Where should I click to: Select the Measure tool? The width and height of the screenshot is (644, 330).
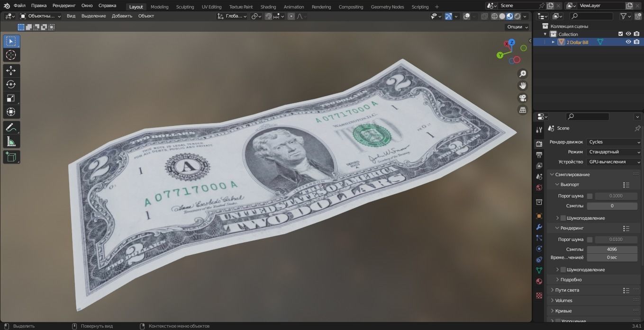[11, 141]
